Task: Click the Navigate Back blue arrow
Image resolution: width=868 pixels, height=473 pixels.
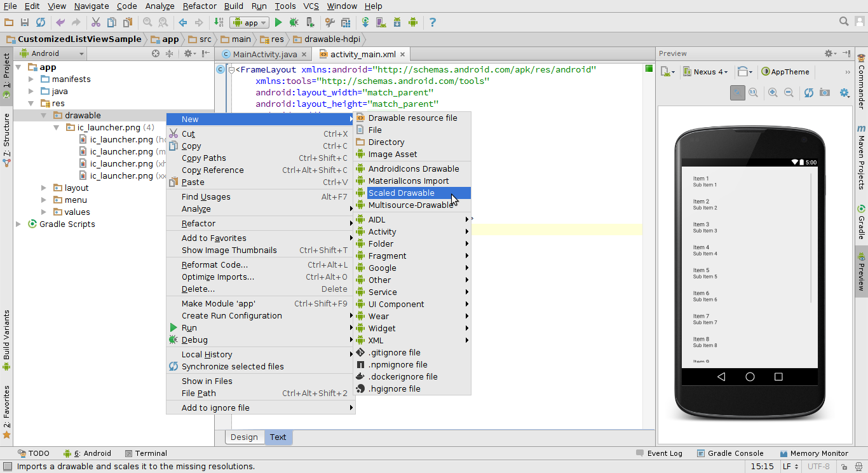Action: (183, 22)
